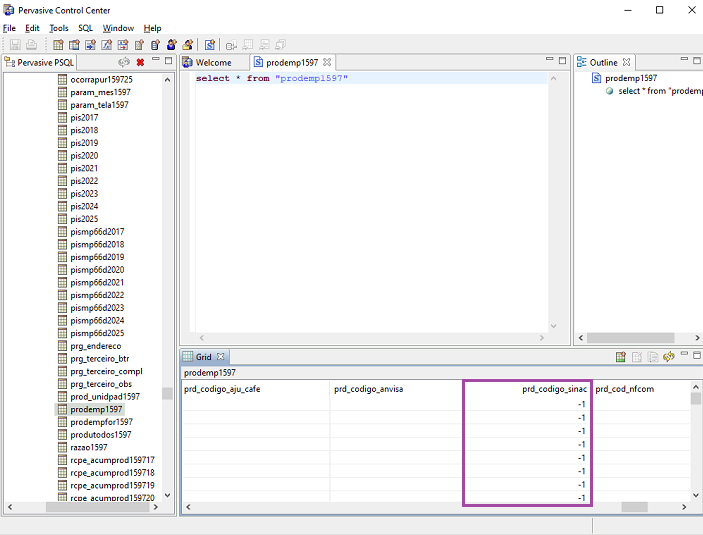
Task: Select prodemp1597 node in Outline panel
Action: coord(630,78)
